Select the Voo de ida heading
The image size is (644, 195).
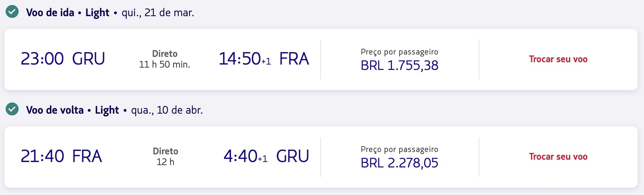click(50, 12)
